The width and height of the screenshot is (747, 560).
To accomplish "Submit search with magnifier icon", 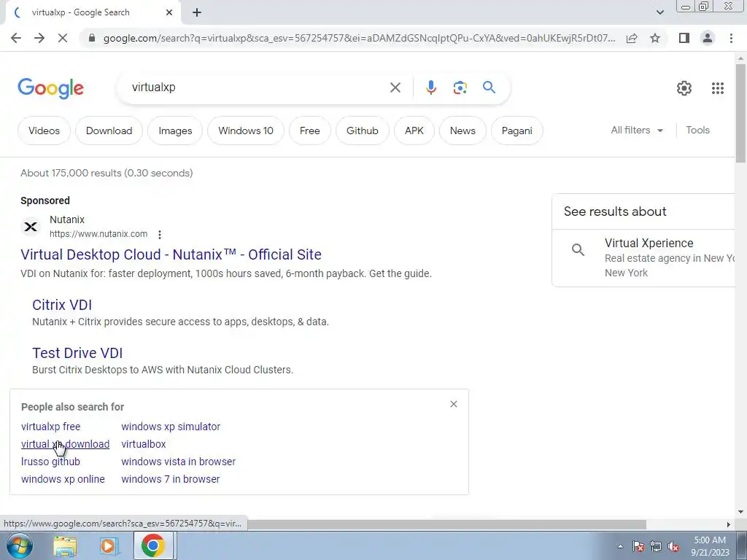I will click(489, 87).
